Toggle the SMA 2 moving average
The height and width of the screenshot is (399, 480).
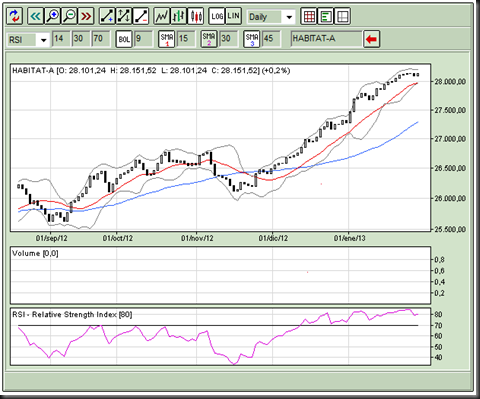(209, 39)
